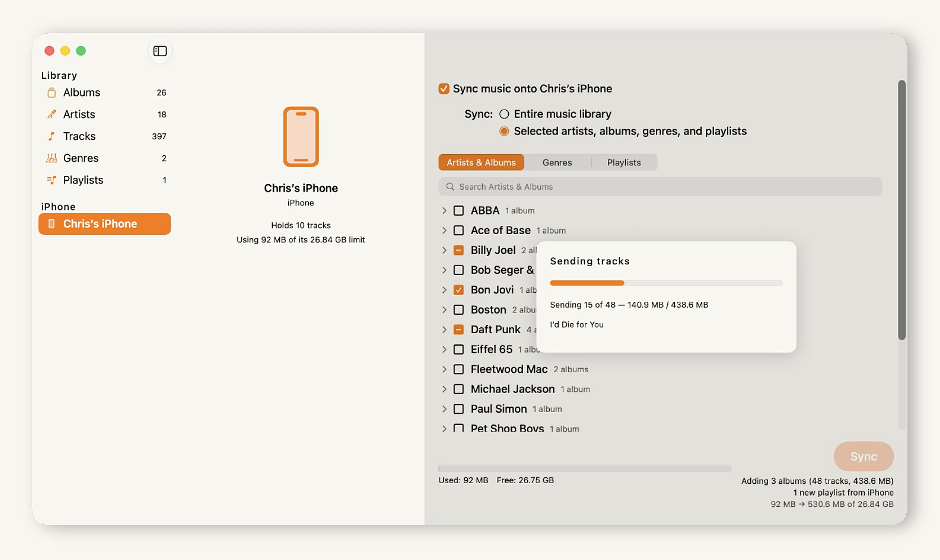Image resolution: width=940 pixels, height=560 pixels.
Task: Expand the Ace of Base row
Action: 444,231
